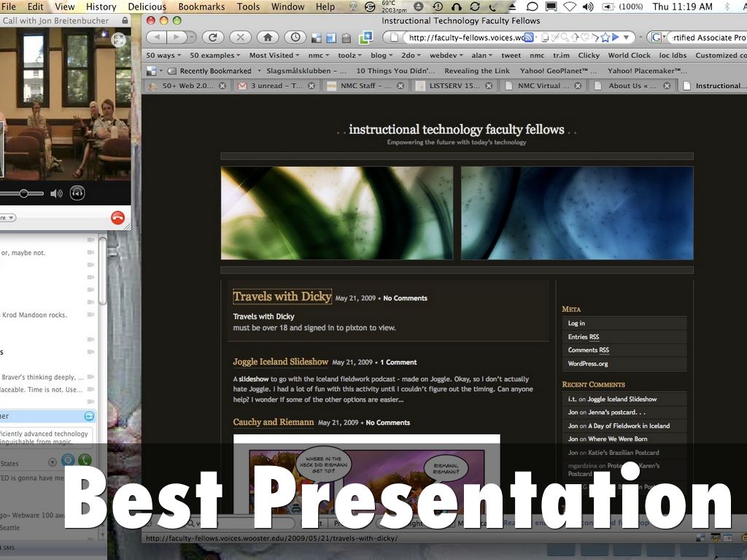Image resolution: width=747 pixels, height=560 pixels.
Task: Open the Travels with Dicky post
Action: (282, 297)
